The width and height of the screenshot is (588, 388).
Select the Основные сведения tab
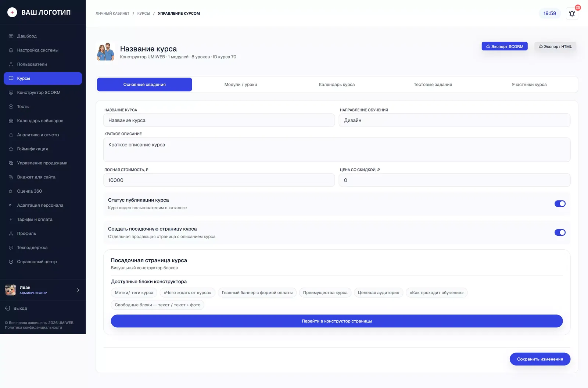tap(144, 85)
